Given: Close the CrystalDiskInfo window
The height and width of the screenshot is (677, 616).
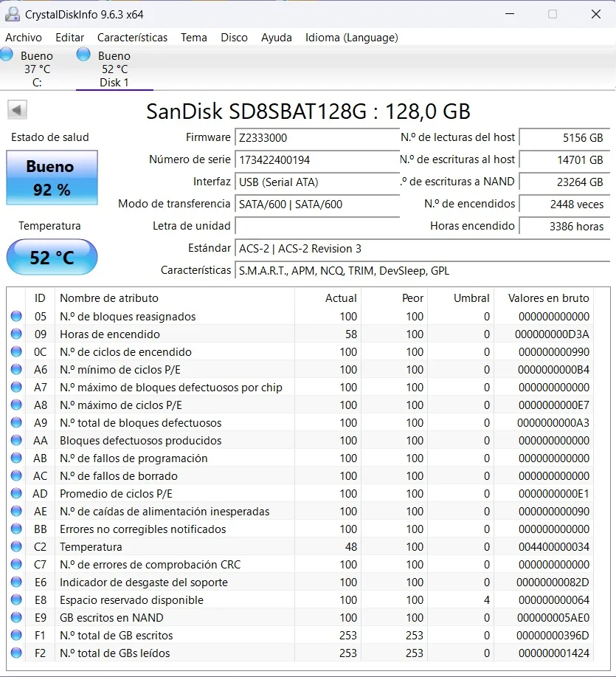Looking at the screenshot, I should pyautogui.click(x=596, y=14).
